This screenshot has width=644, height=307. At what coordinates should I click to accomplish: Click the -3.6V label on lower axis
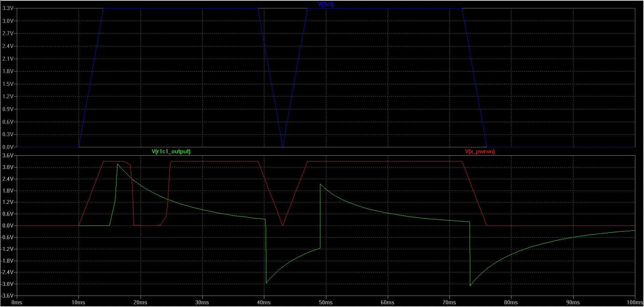click(8, 296)
